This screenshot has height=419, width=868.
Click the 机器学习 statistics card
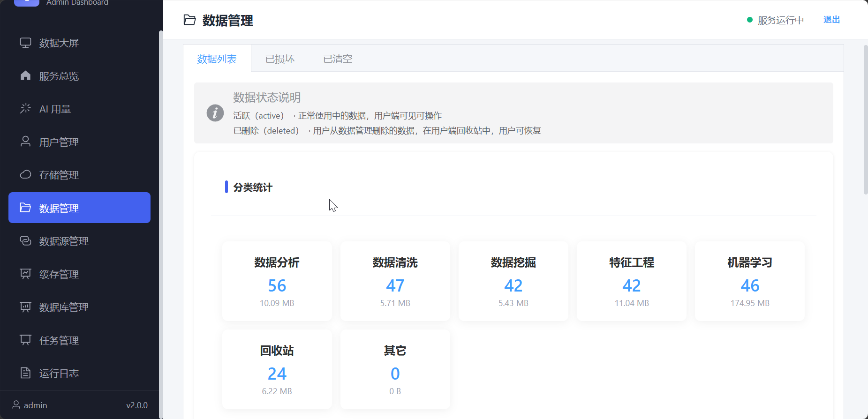[750, 281]
